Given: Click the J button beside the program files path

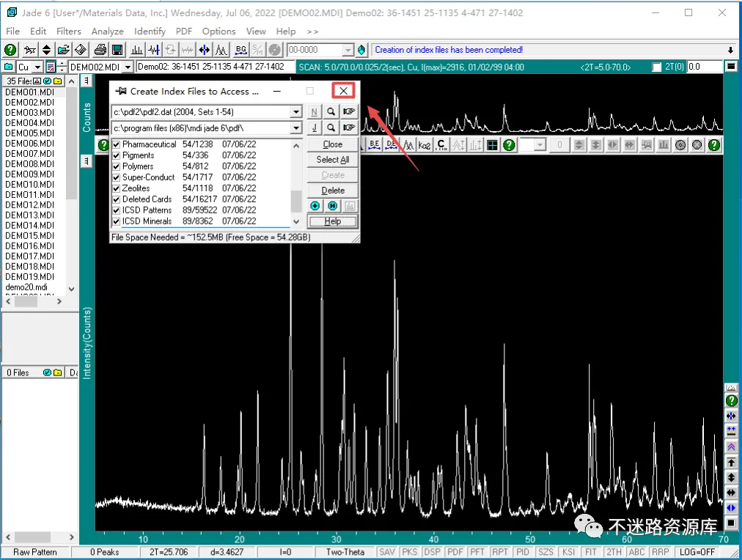Looking at the screenshot, I should coord(315,128).
